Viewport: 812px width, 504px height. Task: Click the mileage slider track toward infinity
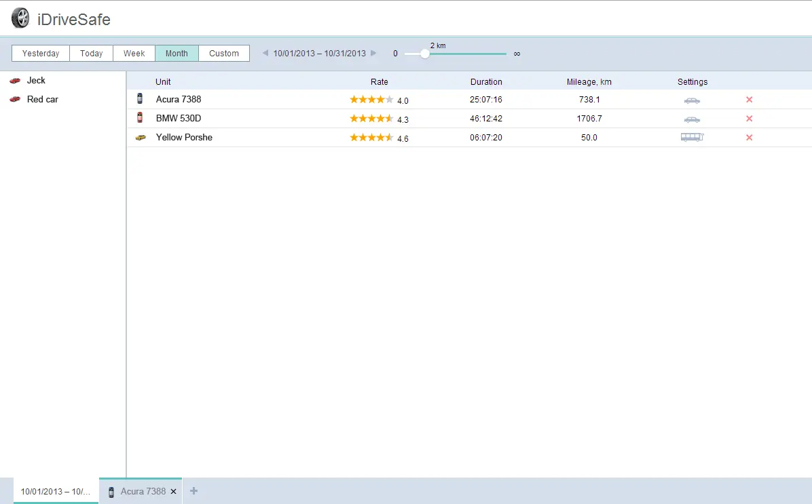(x=468, y=54)
